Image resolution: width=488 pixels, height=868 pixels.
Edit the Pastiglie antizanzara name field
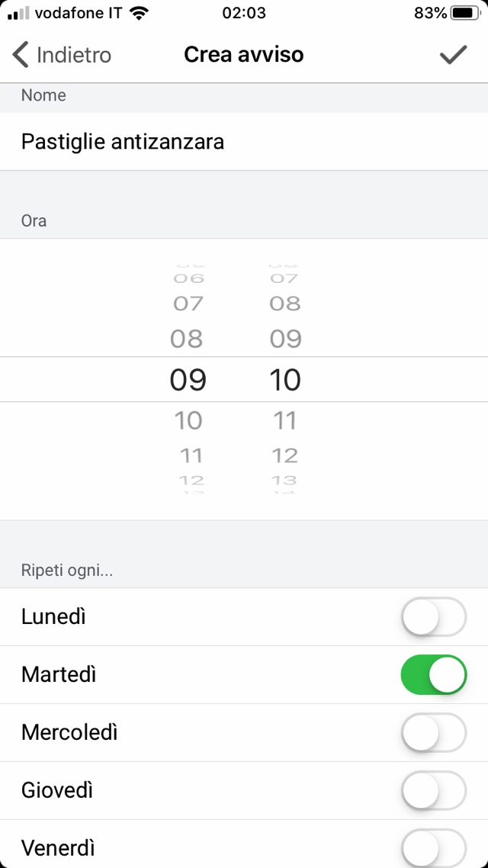[x=244, y=142]
